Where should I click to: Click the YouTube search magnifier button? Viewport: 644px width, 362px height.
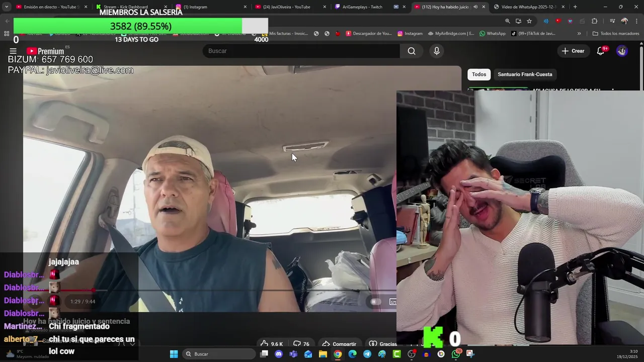pos(412,51)
